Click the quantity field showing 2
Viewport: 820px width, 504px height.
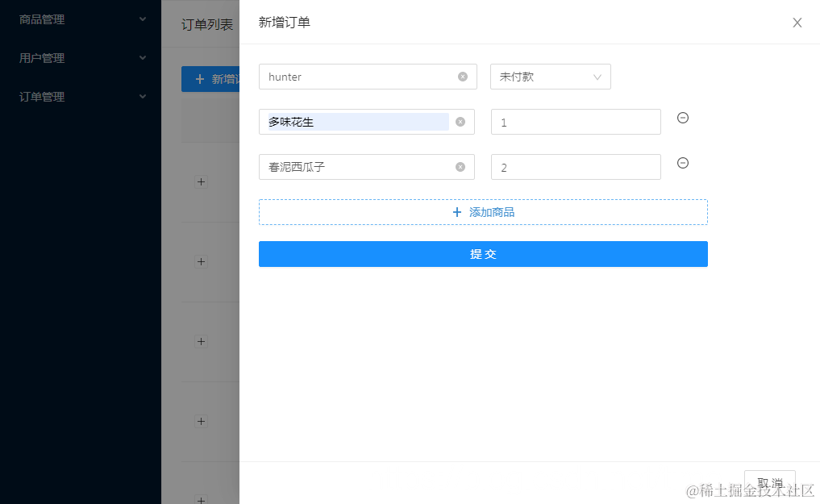[x=576, y=167]
